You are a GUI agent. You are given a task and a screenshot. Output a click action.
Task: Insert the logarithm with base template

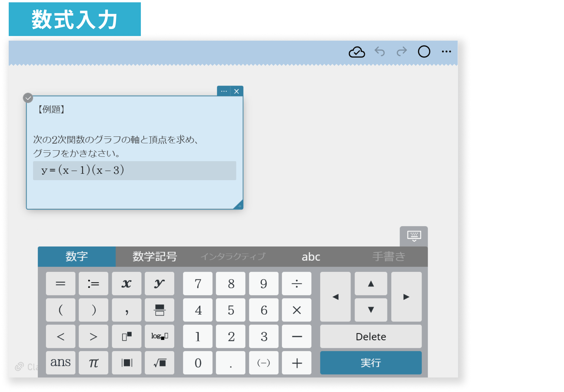[x=159, y=337]
